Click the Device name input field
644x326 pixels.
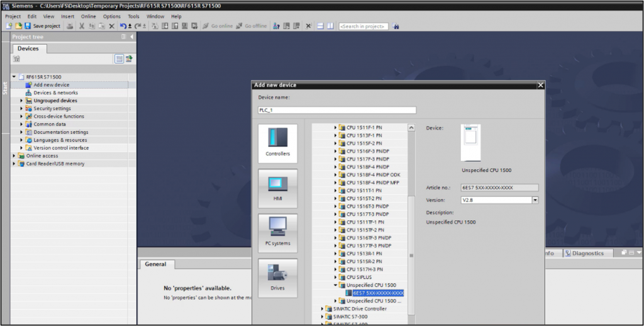coord(337,110)
